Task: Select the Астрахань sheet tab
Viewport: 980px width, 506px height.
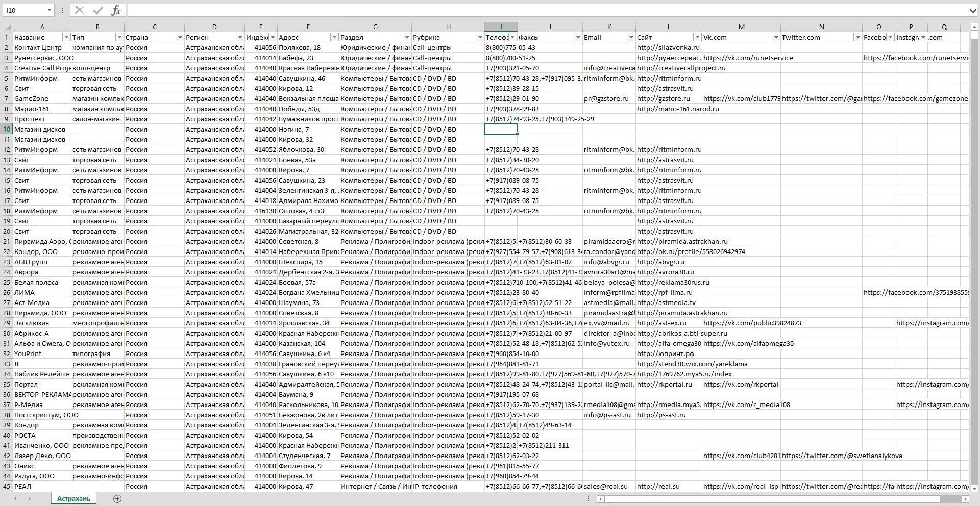Action: pos(73,499)
